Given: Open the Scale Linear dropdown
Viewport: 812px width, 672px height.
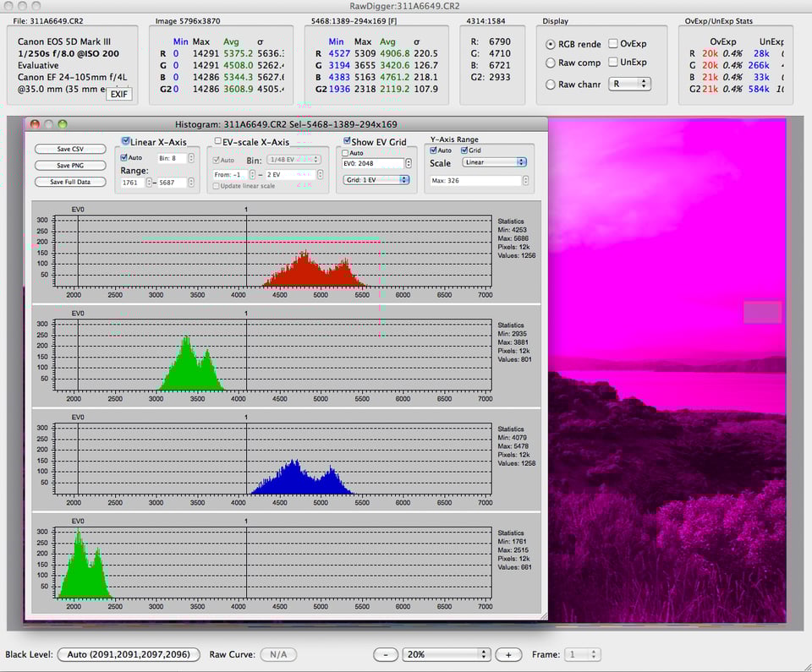Looking at the screenshot, I should click(493, 162).
